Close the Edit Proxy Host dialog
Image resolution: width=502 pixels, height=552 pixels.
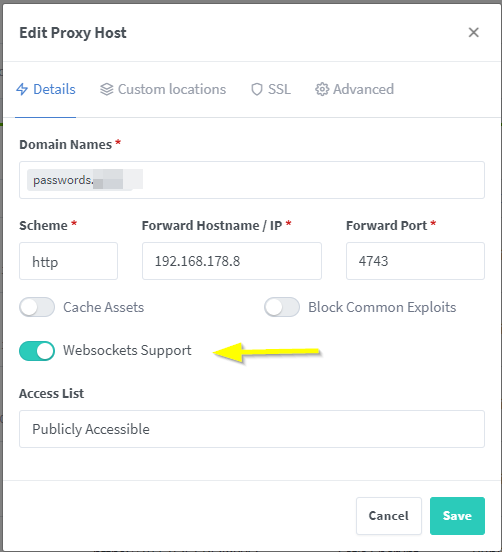click(473, 32)
